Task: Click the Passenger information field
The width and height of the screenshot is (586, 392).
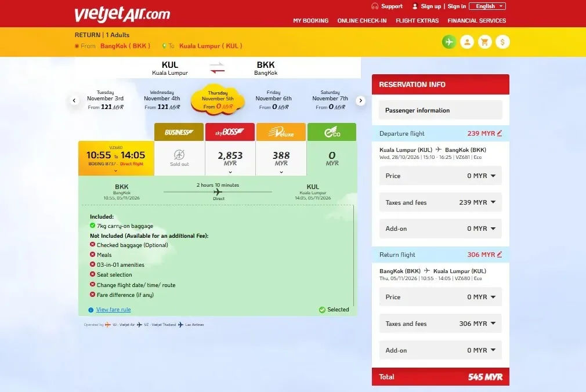Action: click(440, 110)
